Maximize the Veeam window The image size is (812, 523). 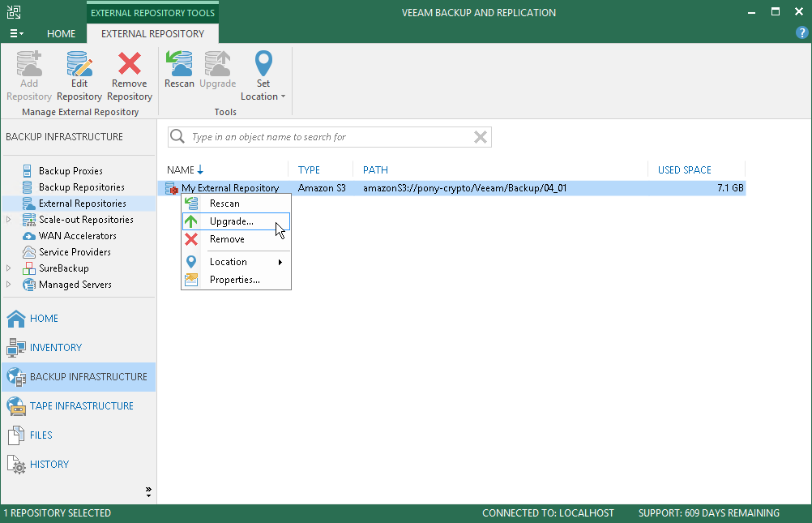[x=776, y=12]
